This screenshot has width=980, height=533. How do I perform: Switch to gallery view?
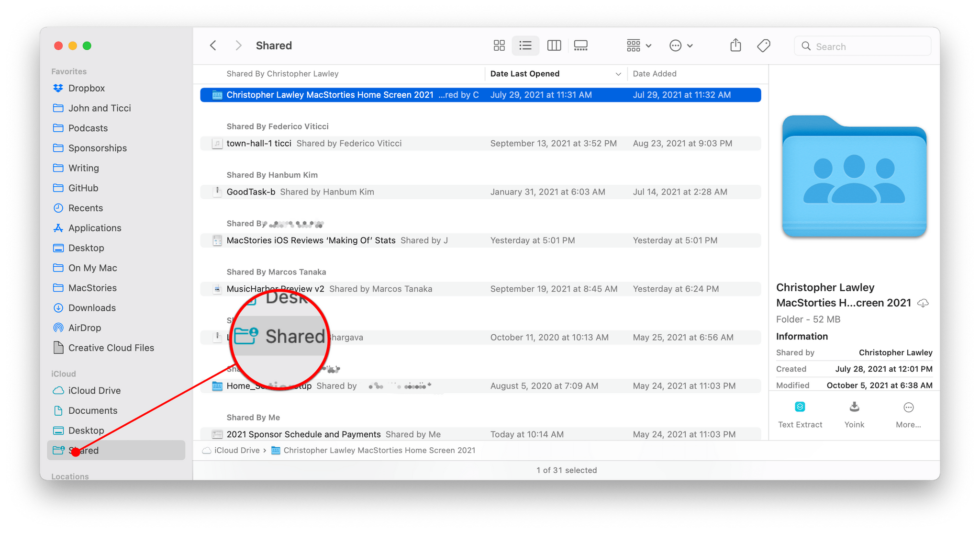click(580, 45)
